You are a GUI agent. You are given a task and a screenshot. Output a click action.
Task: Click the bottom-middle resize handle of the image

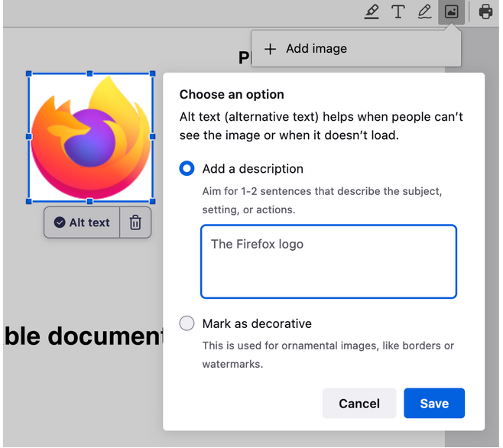click(90, 201)
